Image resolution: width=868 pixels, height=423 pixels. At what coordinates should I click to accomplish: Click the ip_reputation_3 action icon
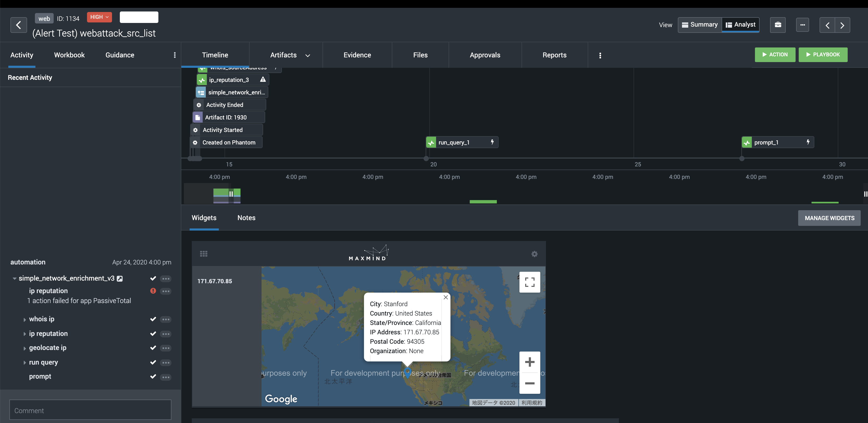coord(202,80)
